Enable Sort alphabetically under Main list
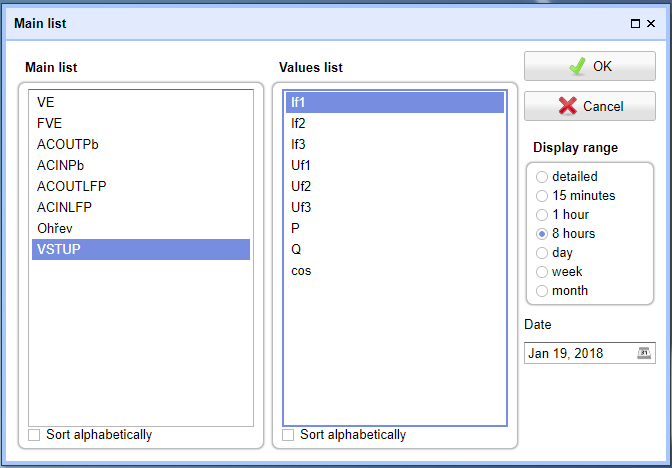Screen dimensions: 672x468 34,435
